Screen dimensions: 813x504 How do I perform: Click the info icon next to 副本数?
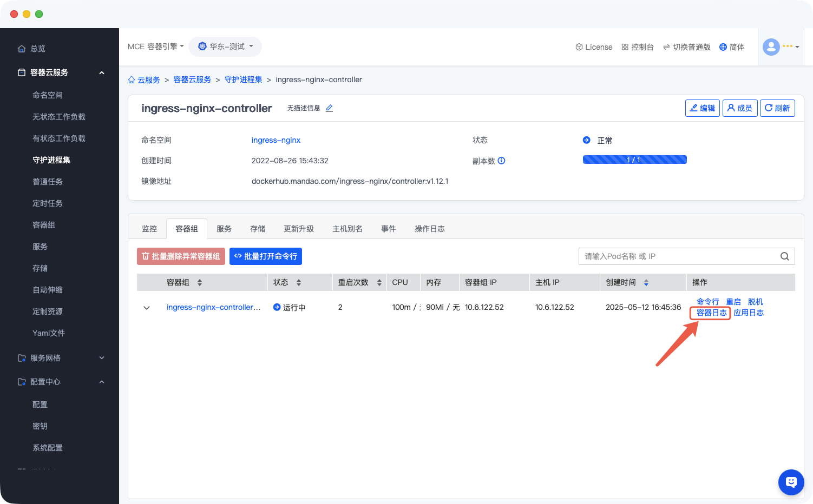click(x=501, y=161)
